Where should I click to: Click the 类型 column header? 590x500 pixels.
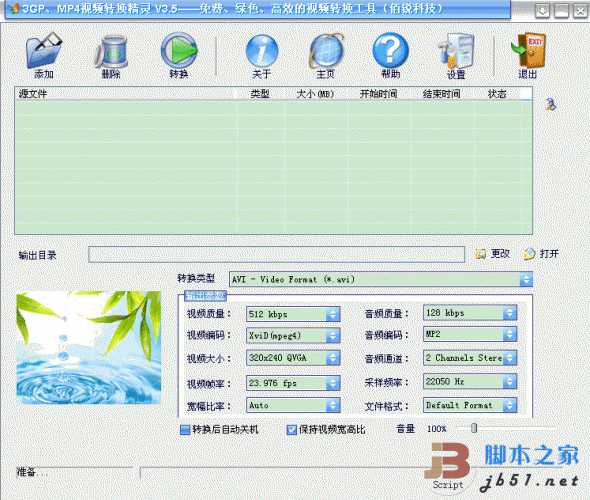tap(260, 94)
